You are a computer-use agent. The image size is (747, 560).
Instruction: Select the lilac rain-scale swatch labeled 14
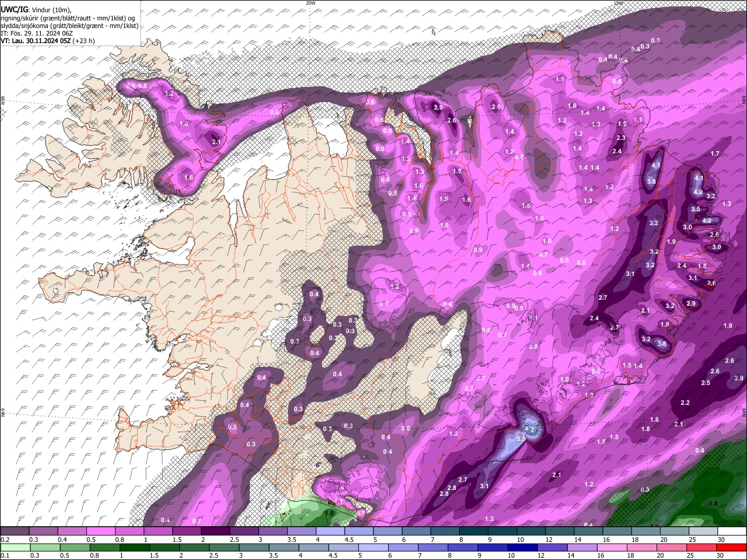[x=584, y=547]
